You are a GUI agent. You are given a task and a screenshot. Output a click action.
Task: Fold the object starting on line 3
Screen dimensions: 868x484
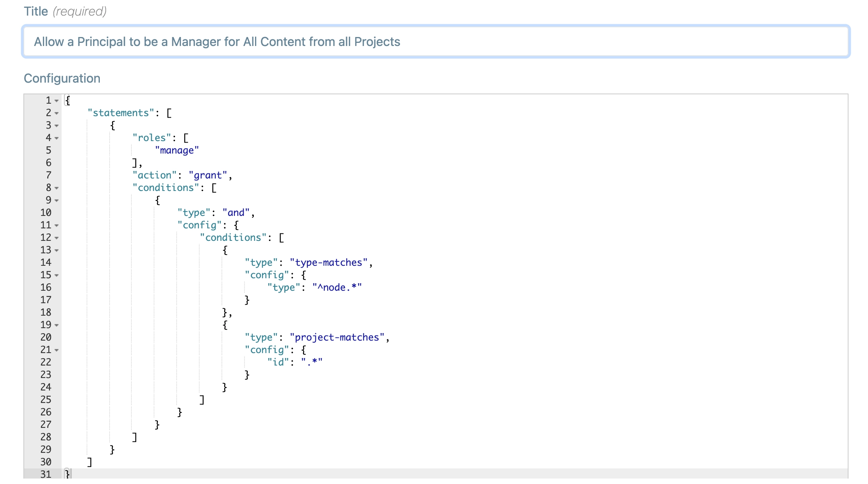pos(57,126)
